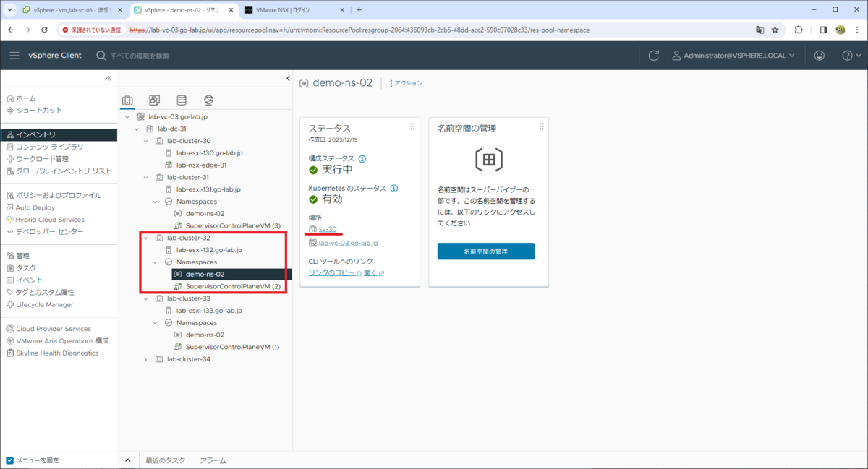
Task: Open lab-vc-03.go-lab.jp link in status card
Action: point(348,244)
